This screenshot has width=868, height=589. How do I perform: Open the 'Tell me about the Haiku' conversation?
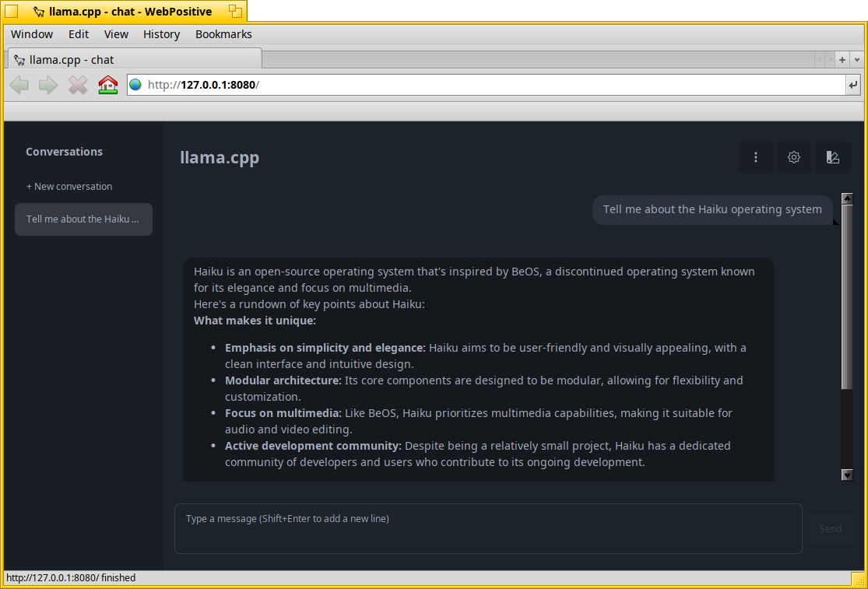tap(83, 219)
